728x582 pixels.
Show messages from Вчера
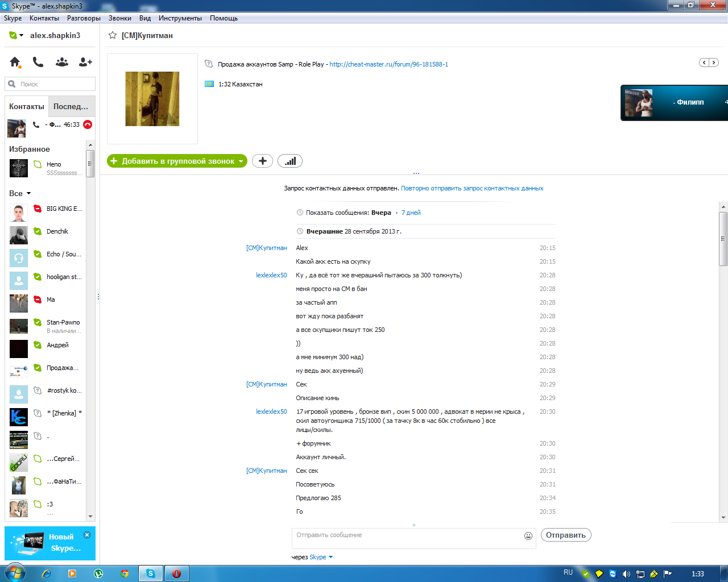pos(381,213)
